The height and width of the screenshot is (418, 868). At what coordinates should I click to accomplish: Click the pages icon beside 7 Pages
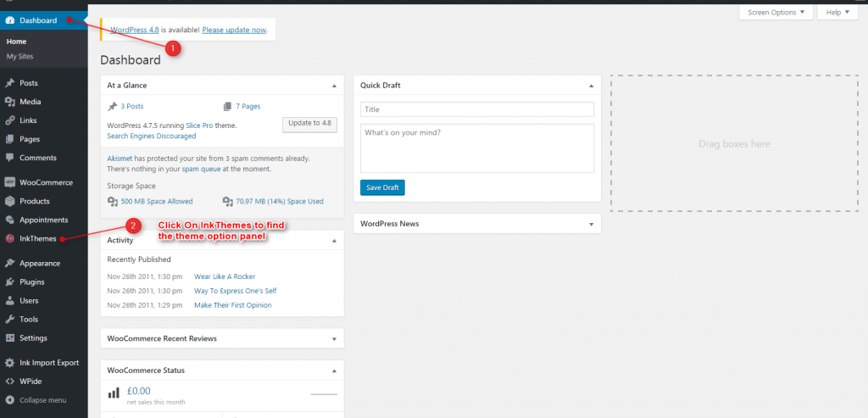coord(227,106)
